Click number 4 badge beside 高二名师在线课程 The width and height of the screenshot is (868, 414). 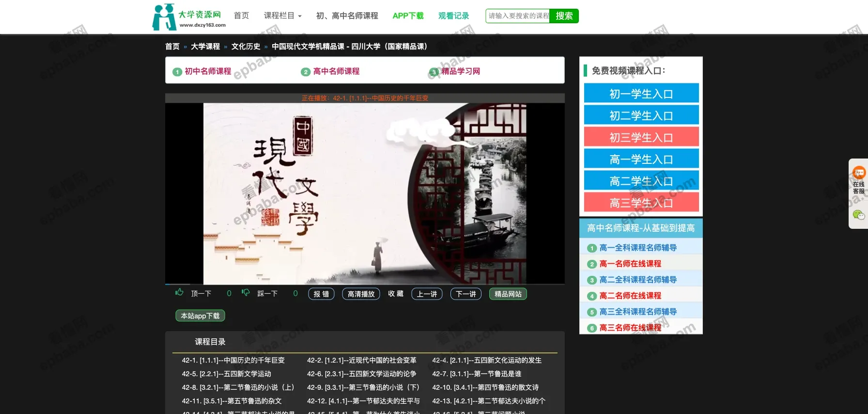click(x=591, y=296)
